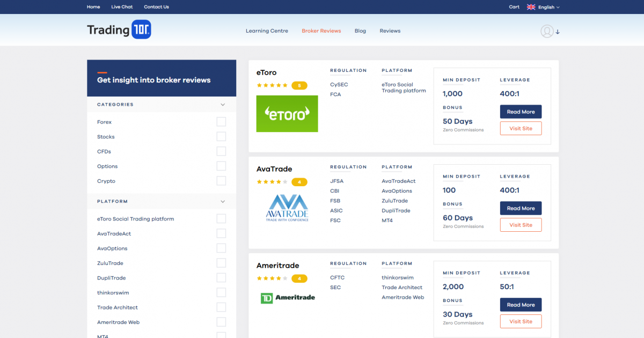Collapse the Platform filter section
The height and width of the screenshot is (338, 644).
tap(223, 202)
